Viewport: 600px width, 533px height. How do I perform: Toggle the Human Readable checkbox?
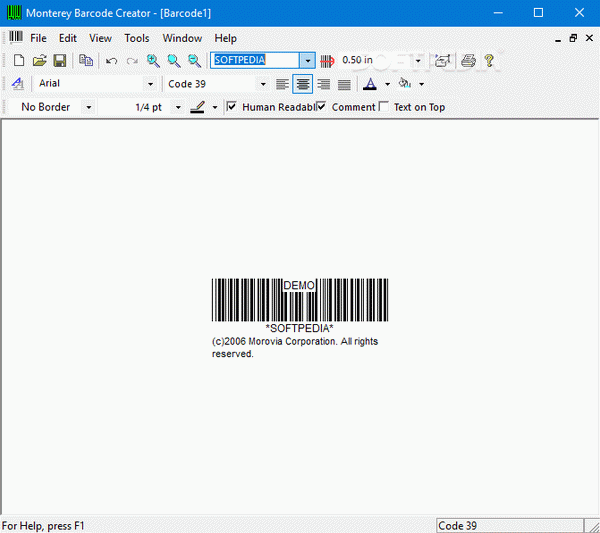point(232,106)
